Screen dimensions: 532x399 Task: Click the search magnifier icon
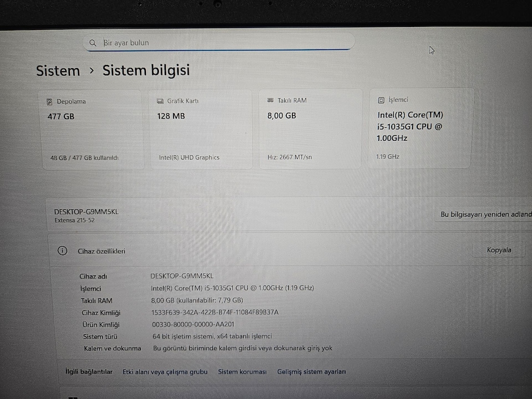point(92,43)
